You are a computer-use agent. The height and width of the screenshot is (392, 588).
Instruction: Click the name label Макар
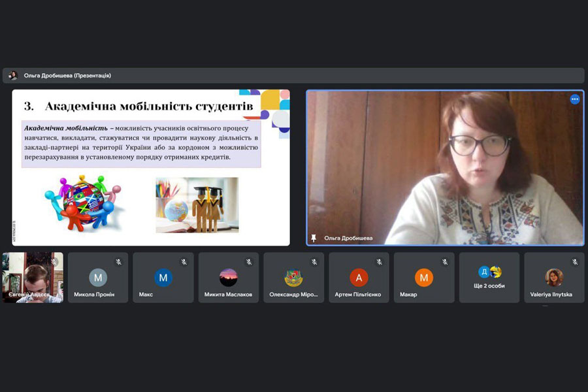408,295
